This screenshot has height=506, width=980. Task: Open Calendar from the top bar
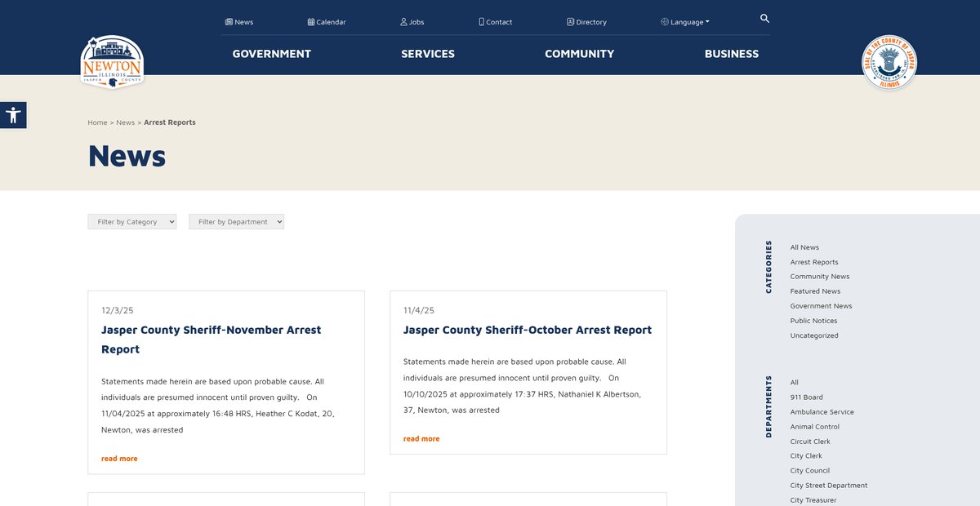327,22
